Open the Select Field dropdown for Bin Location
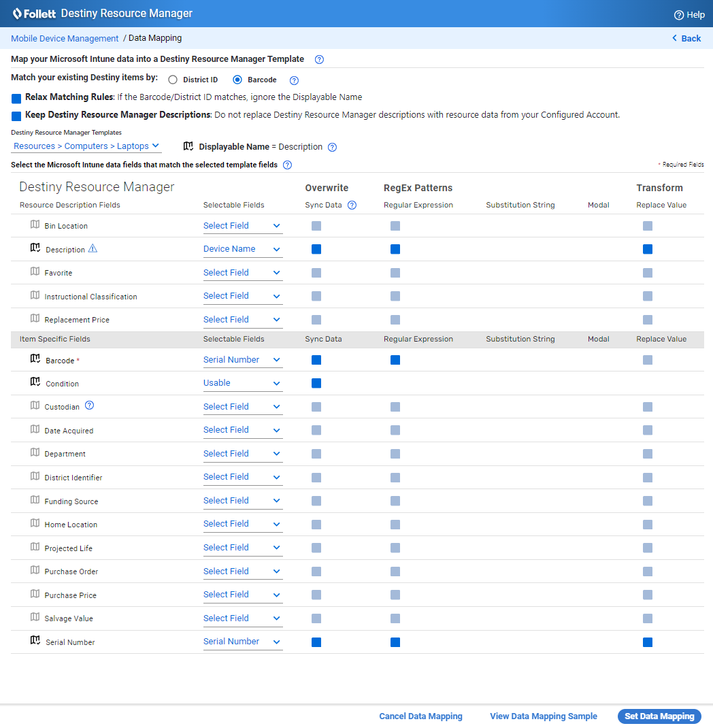 tap(242, 225)
